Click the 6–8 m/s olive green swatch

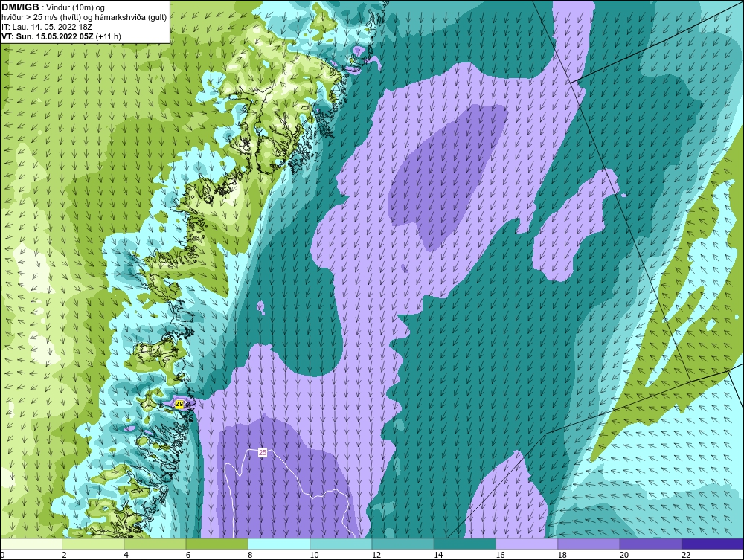click(217, 544)
